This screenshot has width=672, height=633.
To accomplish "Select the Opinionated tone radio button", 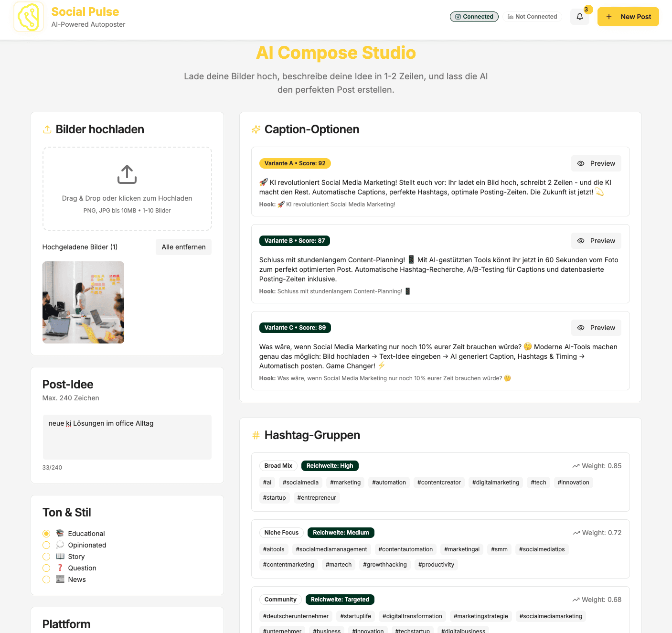I will coord(46,545).
